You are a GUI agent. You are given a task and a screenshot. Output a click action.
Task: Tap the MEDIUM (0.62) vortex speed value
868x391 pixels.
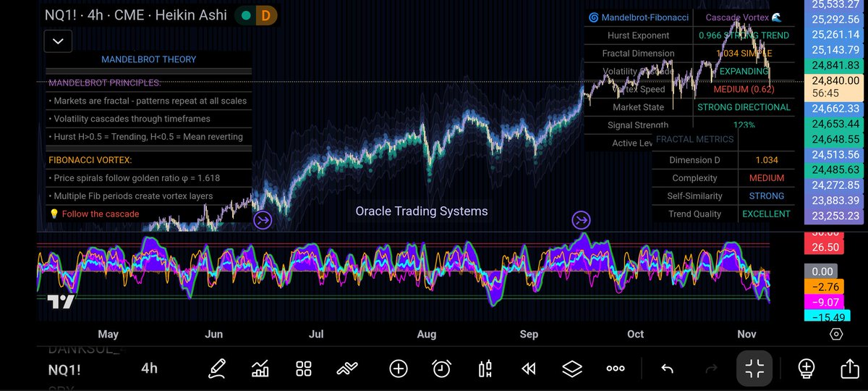(x=744, y=89)
